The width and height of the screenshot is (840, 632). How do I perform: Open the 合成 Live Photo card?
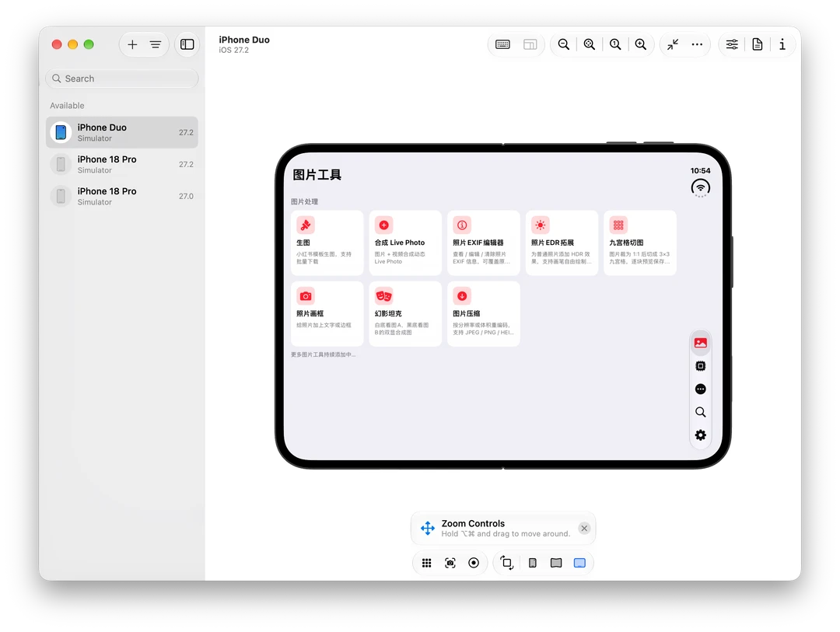[x=405, y=243]
